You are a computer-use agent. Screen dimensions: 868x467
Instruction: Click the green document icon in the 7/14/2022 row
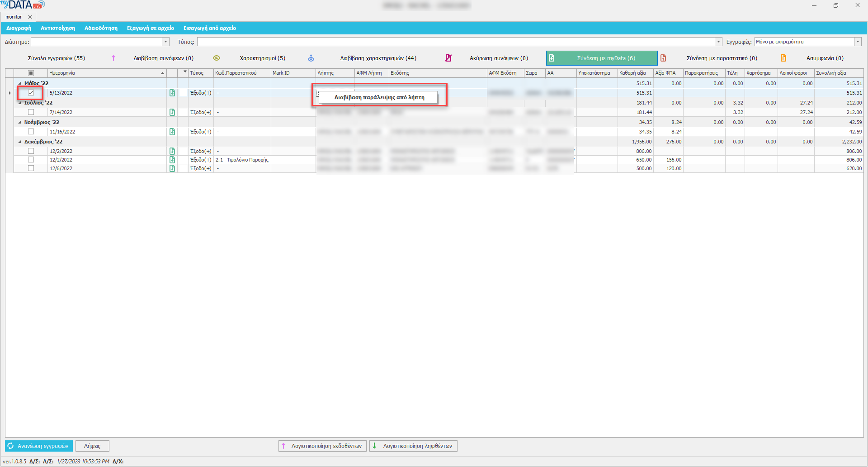172,112
